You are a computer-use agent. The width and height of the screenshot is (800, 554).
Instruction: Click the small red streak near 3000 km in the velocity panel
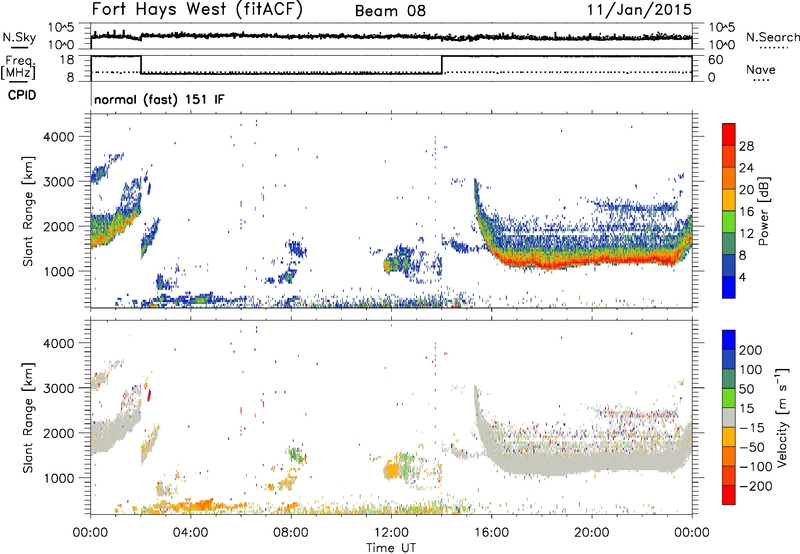click(149, 395)
